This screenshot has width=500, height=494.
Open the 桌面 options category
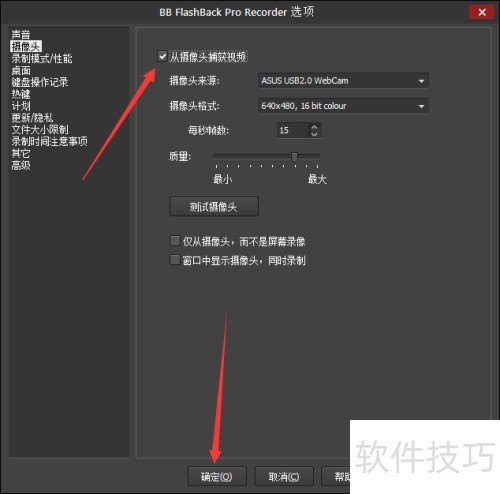(x=21, y=70)
